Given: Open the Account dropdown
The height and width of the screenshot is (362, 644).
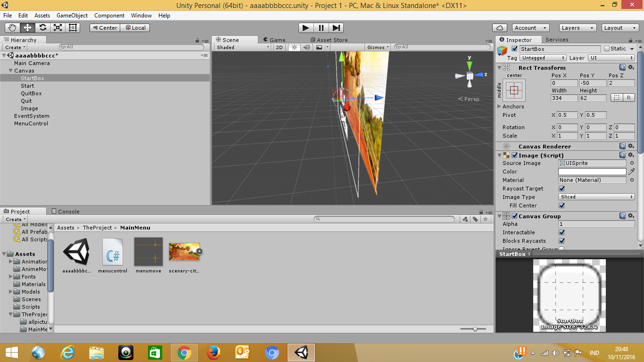Looking at the screenshot, I should coord(530,28).
